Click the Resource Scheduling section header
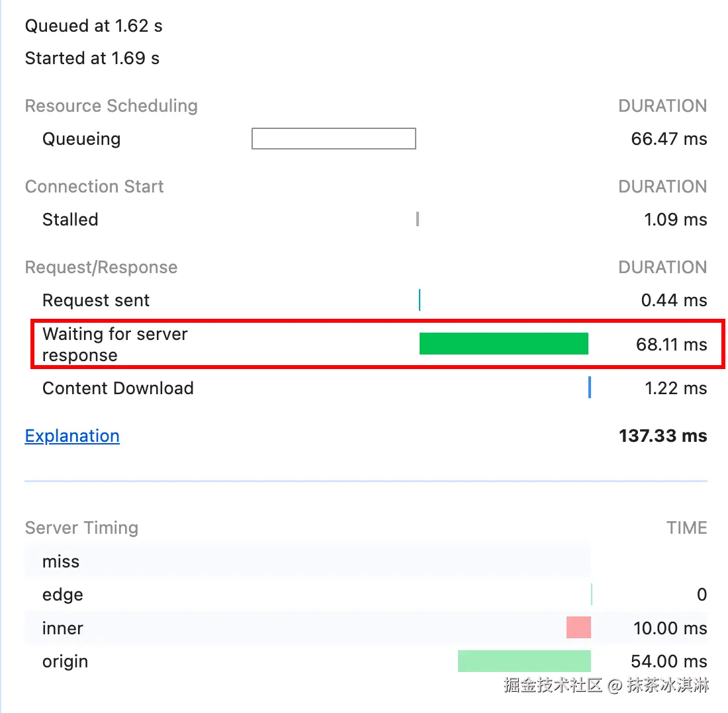This screenshot has height=713, width=728. click(111, 106)
